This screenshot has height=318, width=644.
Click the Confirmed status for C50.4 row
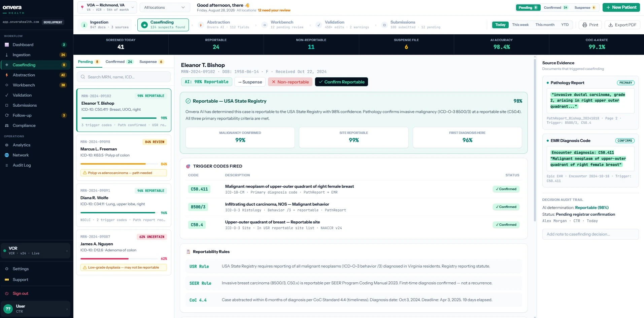506,225
